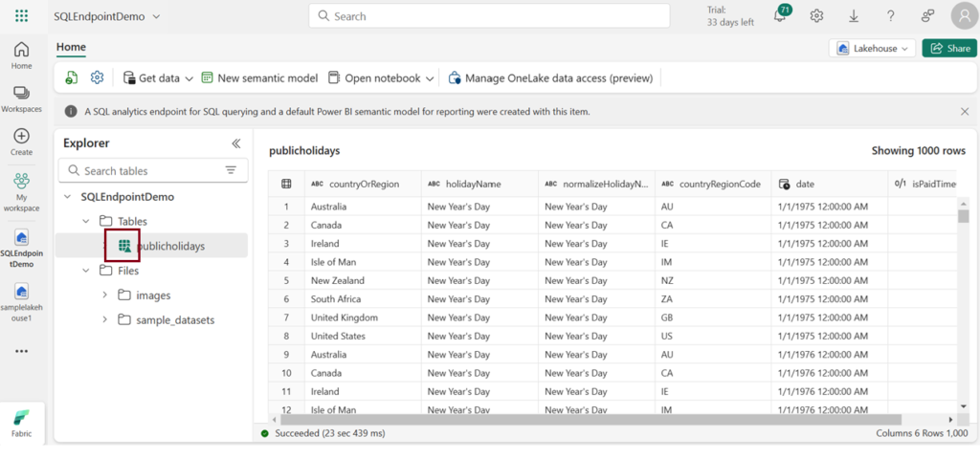The image size is (980, 459).
Task: Click the refresh icon in toolbar
Action: pos(72,78)
